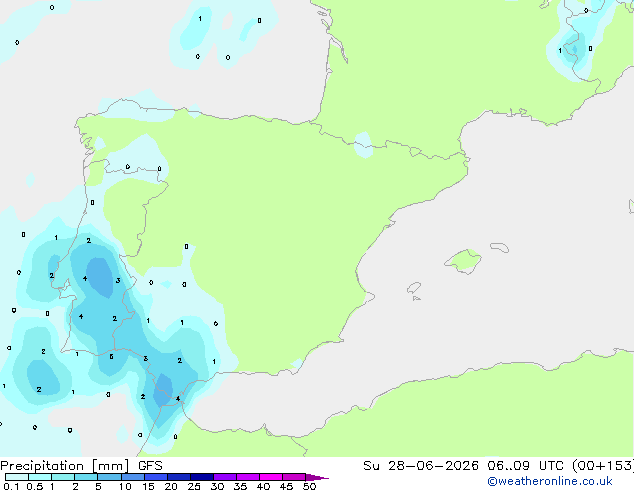Click the Menorca island outline
The image size is (634, 490).
pos(500,247)
